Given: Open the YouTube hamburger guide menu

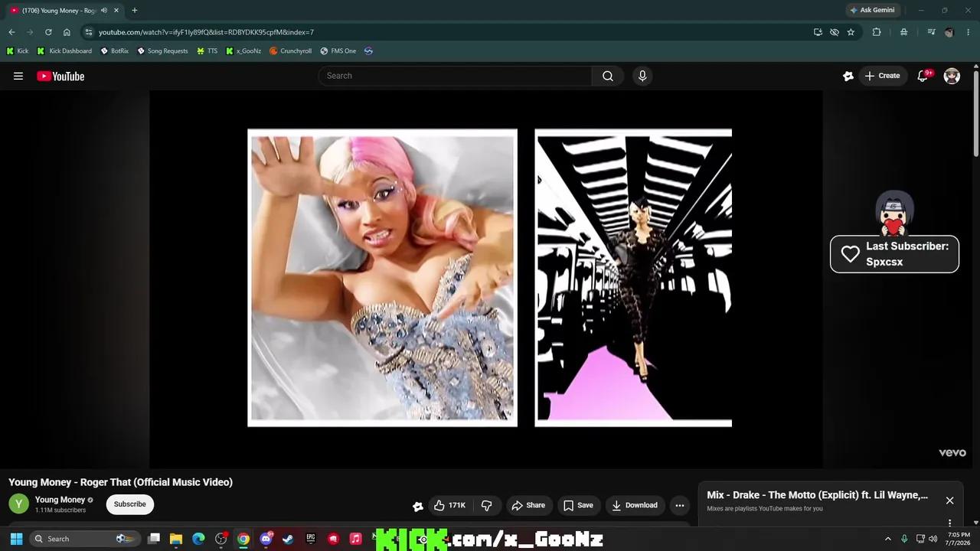Looking at the screenshot, I should pos(18,76).
